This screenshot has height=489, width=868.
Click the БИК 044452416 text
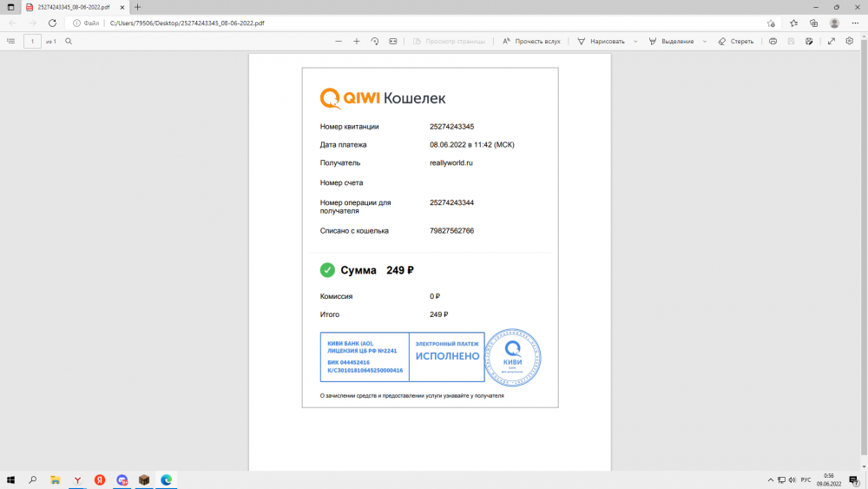pyautogui.click(x=348, y=362)
